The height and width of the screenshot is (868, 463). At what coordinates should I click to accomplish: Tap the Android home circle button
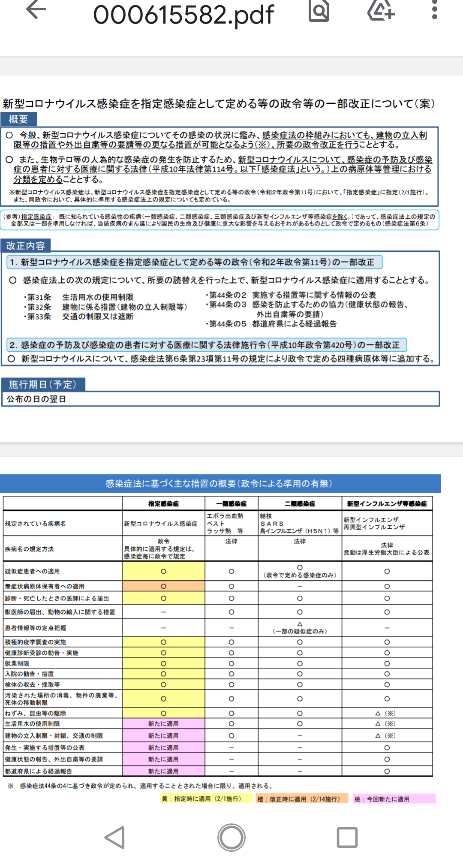point(231,838)
